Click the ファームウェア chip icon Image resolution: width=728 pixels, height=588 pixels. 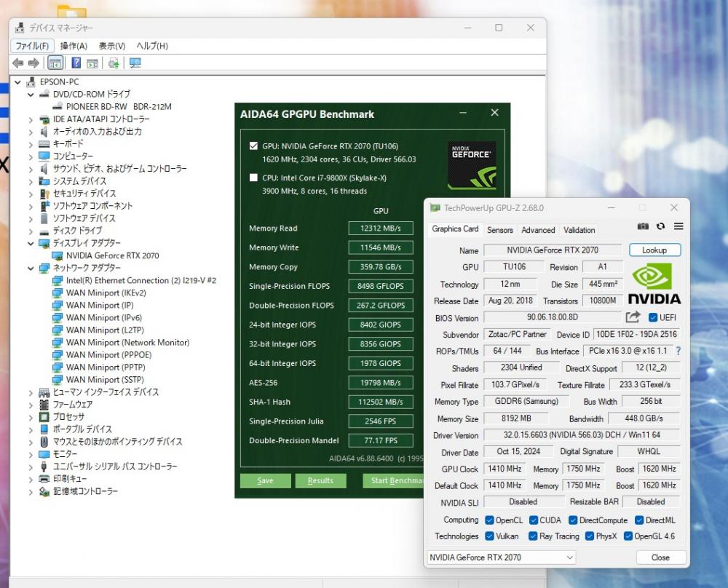pyautogui.click(x=44, y=405)
